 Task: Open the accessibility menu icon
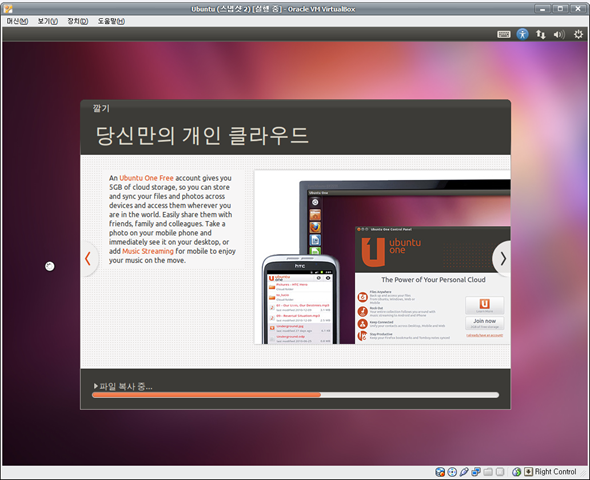pos(522,34)
